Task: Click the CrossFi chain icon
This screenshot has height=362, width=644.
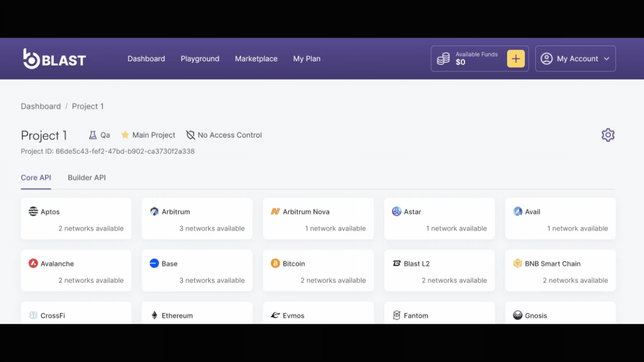Action: pos(33,315)
